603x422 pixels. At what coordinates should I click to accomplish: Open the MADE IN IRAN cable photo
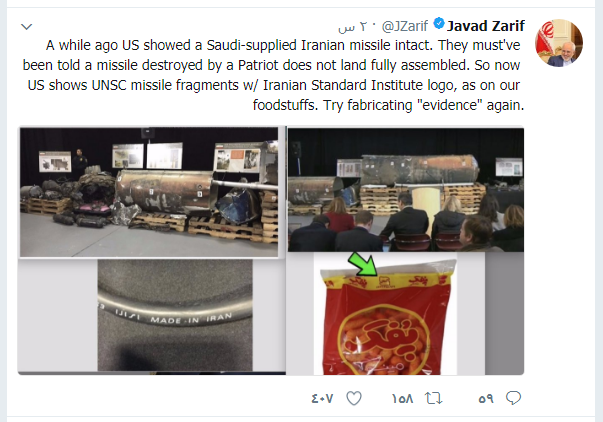click(175, 315)
